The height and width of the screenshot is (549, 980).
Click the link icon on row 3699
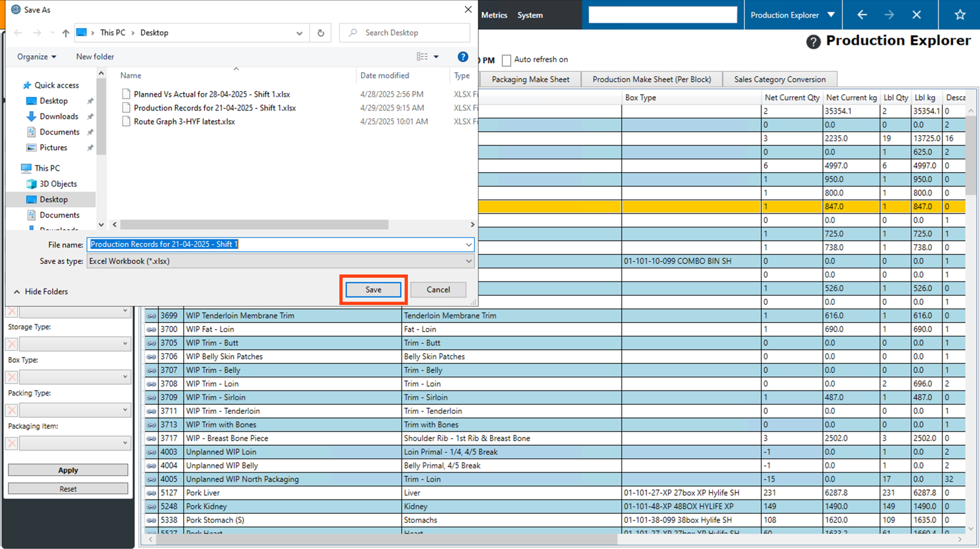pos(151,316)
